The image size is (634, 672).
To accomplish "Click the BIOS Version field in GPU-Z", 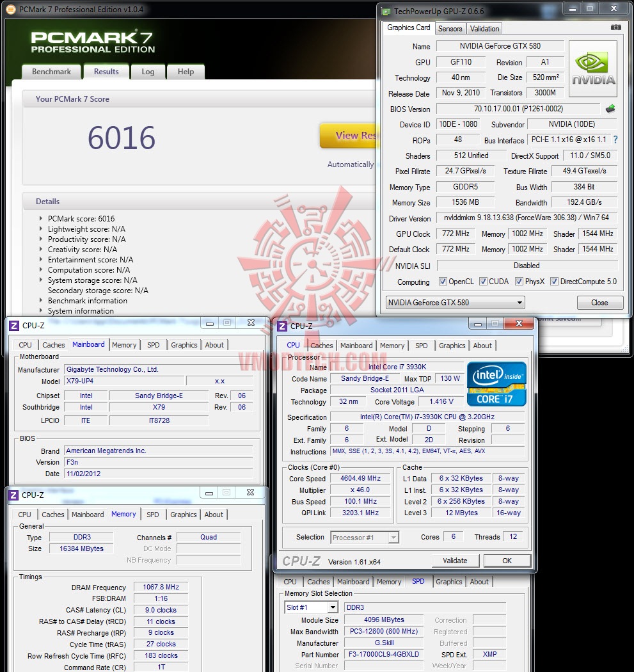I will pyautogui.click(x=518, y=109).
